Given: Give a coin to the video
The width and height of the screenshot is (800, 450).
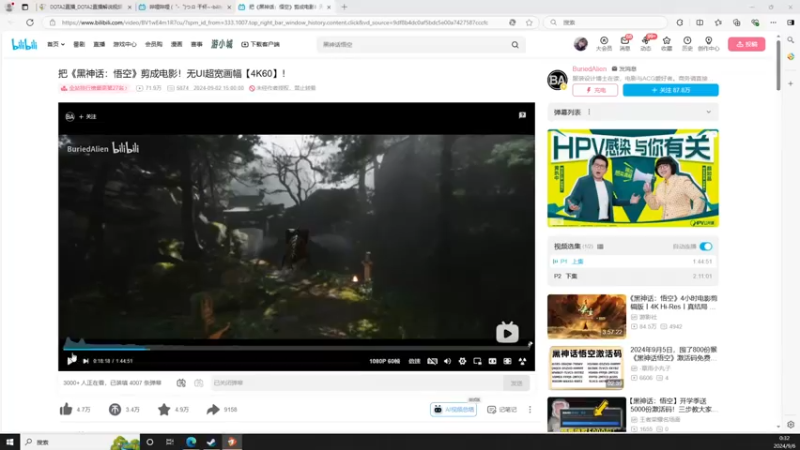Looking at the screenshot, I should tap(115, 409).
